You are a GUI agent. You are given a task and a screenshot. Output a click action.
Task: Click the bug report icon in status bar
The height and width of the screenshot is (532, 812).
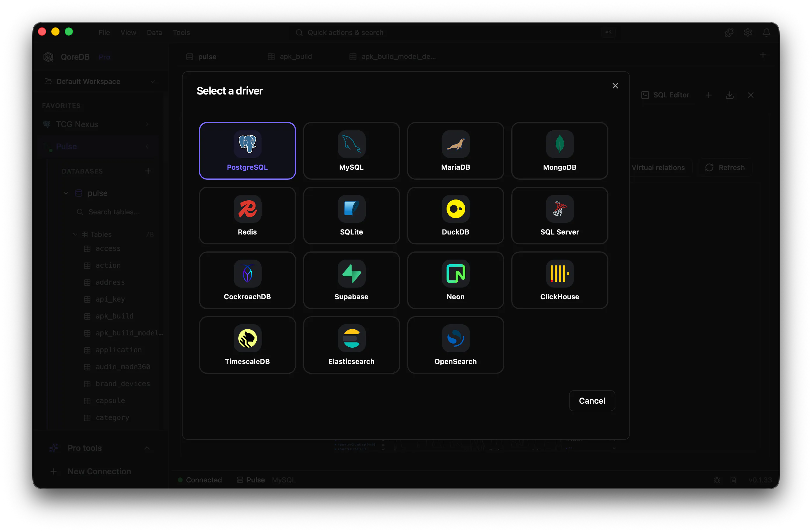click(716, 480)
